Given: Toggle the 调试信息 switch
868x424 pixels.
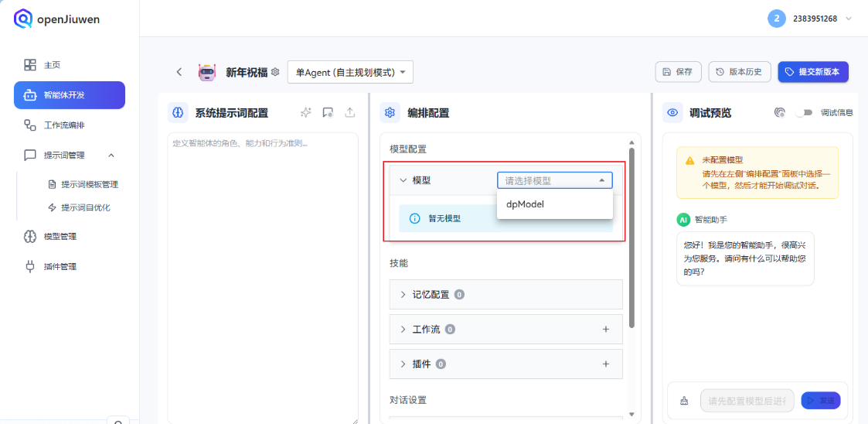Looking at the screenshot, I should tap(804, 112).
